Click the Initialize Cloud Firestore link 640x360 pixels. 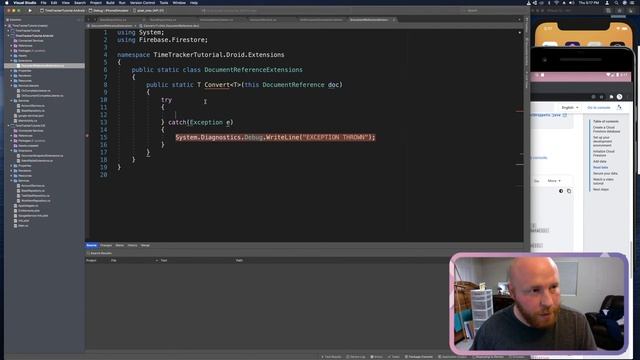(x=604, y=153)
